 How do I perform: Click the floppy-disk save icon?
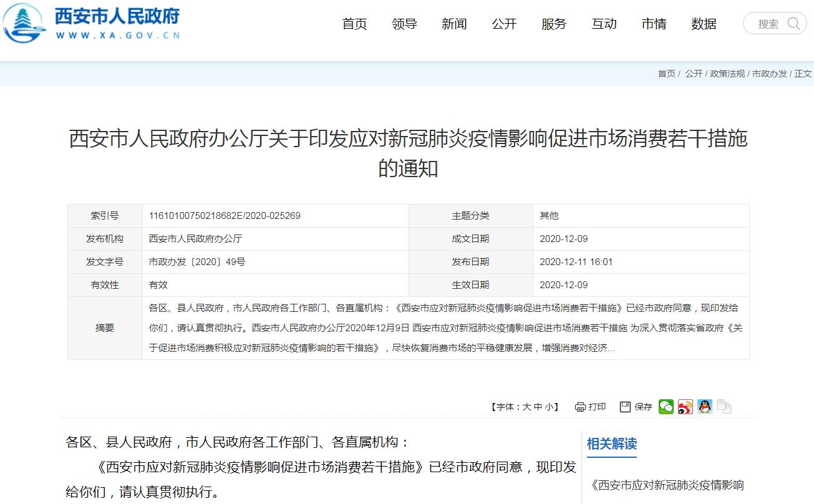(625, 407)
